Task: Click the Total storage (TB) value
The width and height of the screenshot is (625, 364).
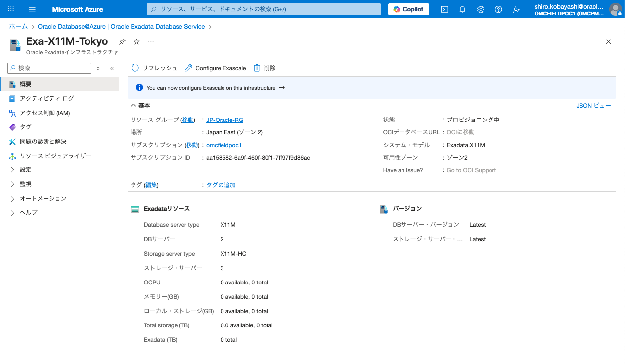Action: [x=247, y=325]
